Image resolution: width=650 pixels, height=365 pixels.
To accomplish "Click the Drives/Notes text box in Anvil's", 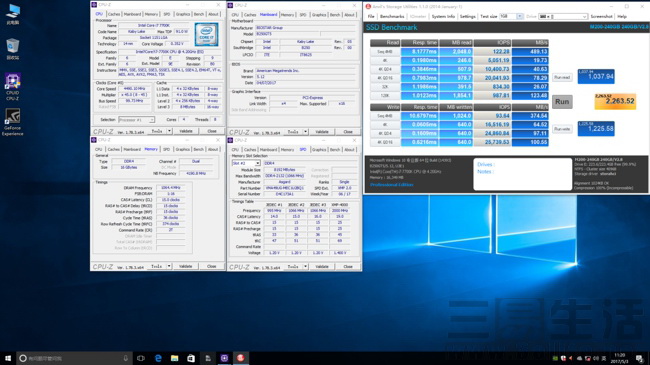I will pos(522,174).
